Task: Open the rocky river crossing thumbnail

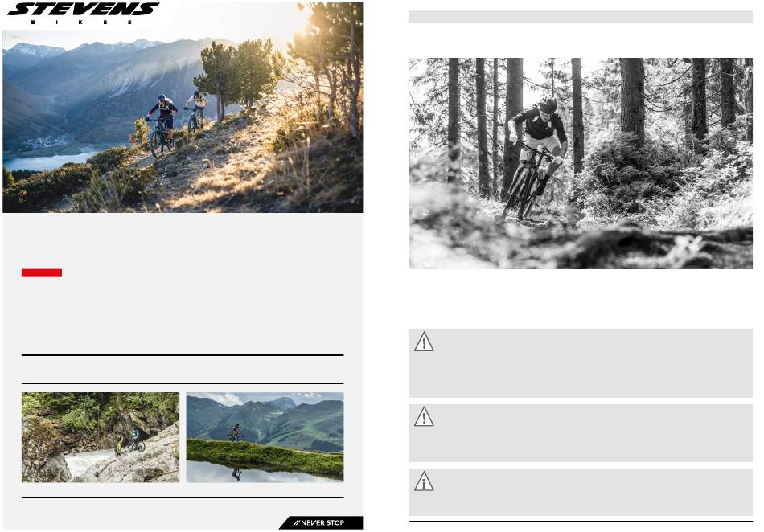Action: coord(101,437)
